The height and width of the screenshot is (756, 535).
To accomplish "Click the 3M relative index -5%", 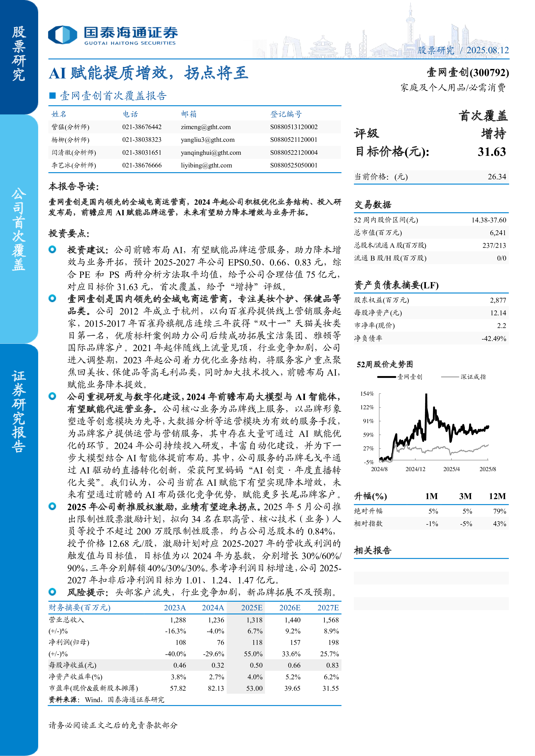I will coord(466,523).
